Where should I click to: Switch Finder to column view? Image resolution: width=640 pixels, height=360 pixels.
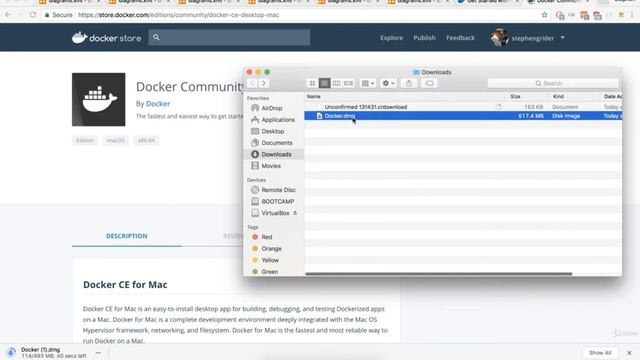pos(336,83)
